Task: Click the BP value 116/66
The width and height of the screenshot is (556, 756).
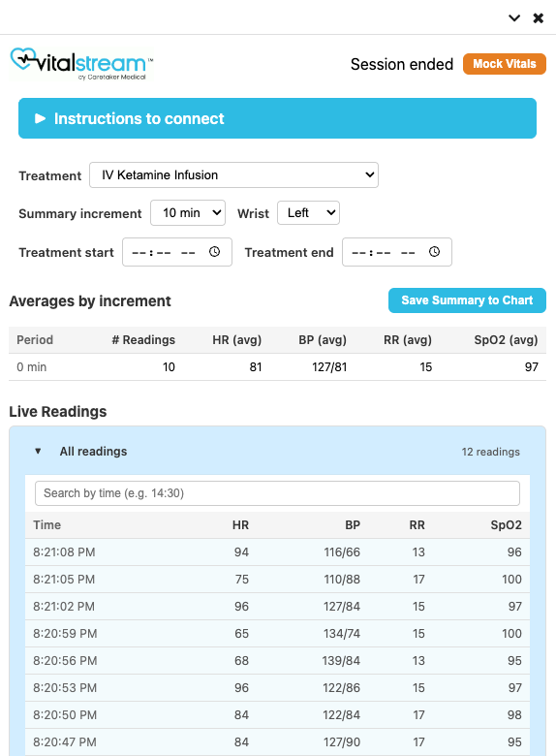Action: click(x=342, y=552)
